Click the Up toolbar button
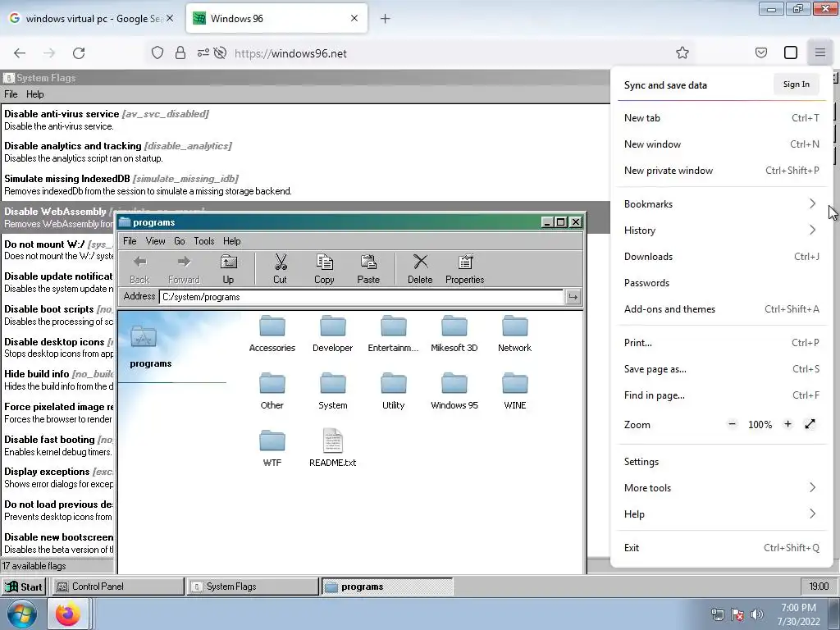 click(229, 269)
